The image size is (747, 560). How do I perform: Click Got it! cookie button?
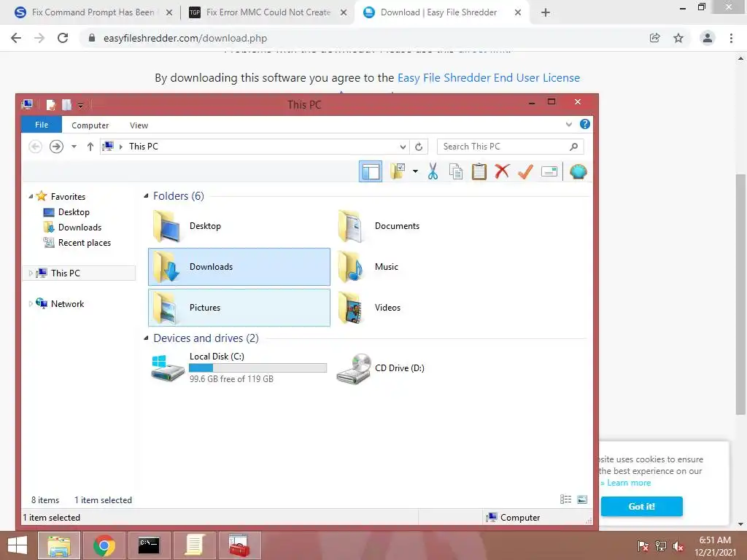point(642,506)
